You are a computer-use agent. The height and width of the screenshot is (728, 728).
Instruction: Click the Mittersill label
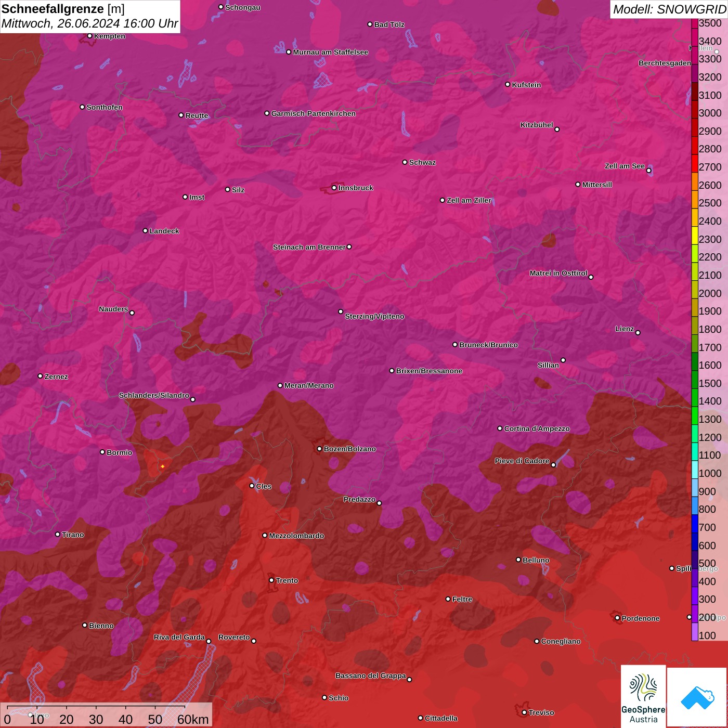pyautogui.click(x=597, y=185)
